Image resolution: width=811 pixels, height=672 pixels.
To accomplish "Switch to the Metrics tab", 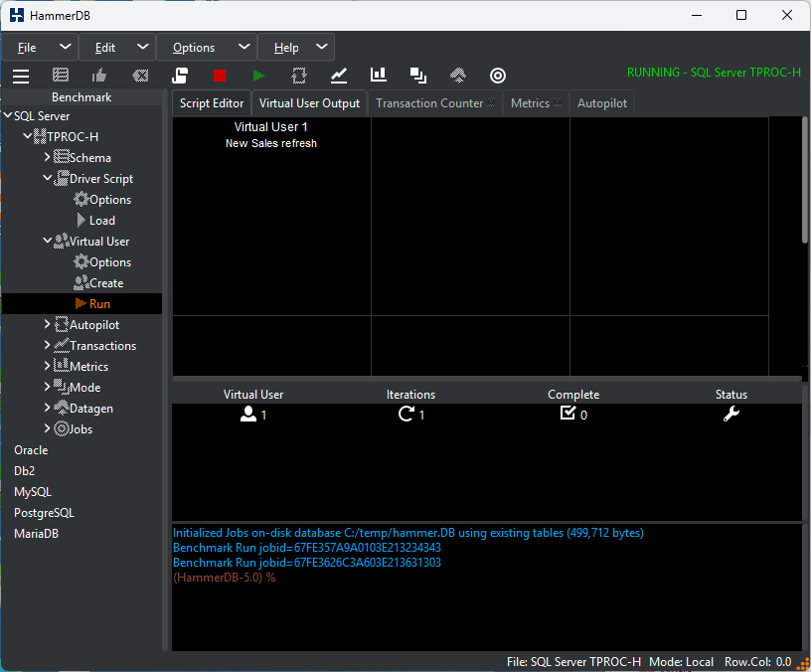I will (x=536, y=103).
